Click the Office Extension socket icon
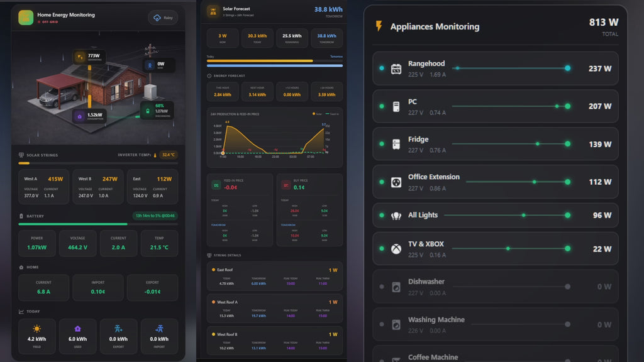Viewport: 644px width, 362px height. coord(396,182)
